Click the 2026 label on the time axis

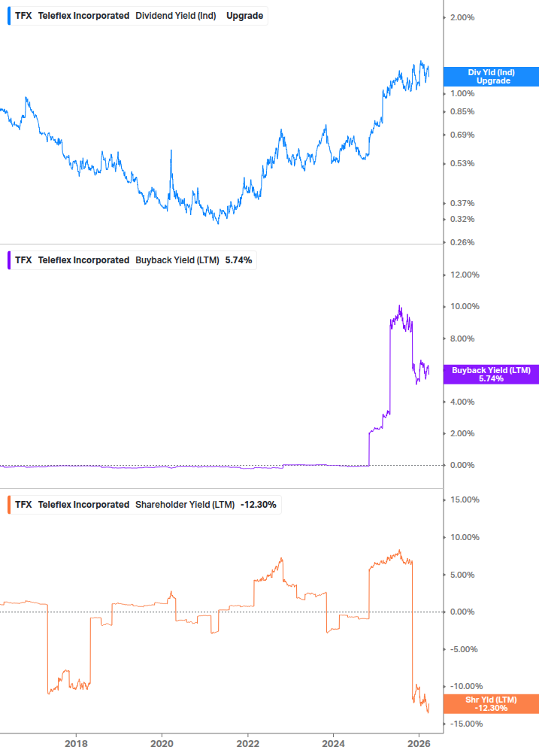pyautogui.click(x=419, y=743)
